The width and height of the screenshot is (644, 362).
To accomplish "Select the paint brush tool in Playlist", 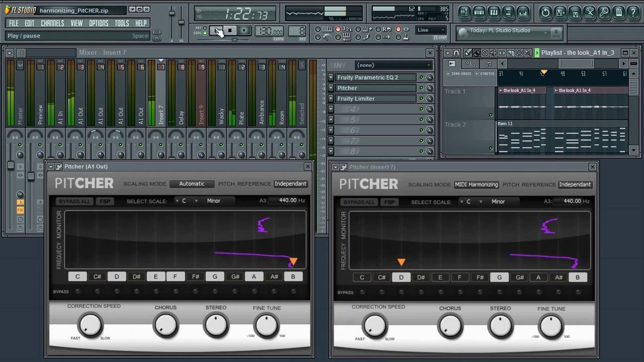I will click(x=476, y=52).
